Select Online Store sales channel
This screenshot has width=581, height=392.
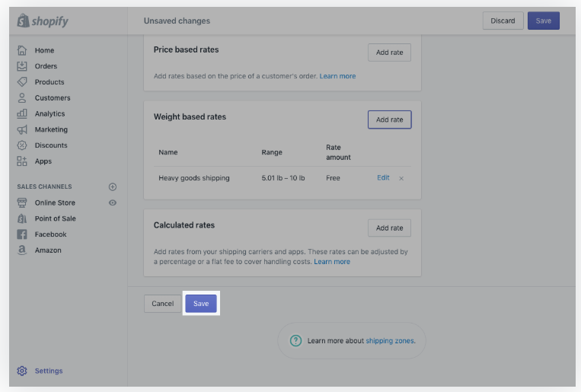[x=55, y=202]
